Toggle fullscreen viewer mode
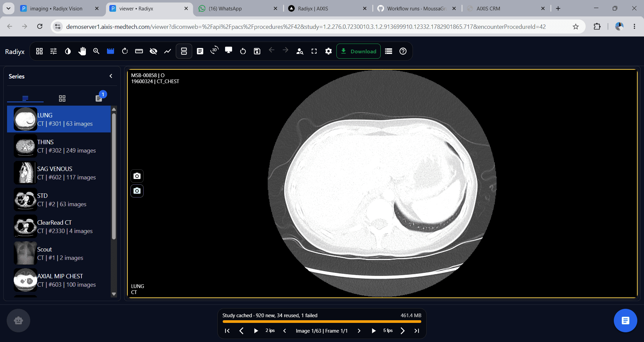644x342 pixels. [x=314, y=51]
